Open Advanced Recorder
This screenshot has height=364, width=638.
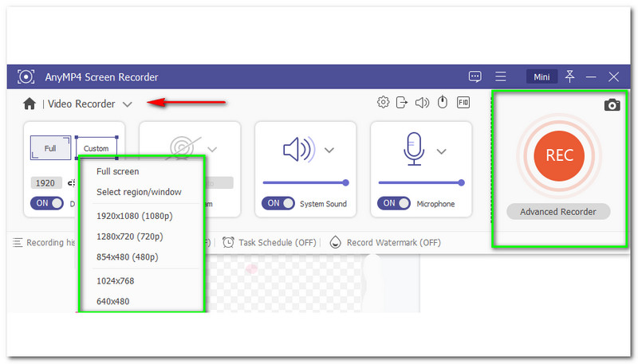coord(557,212)
